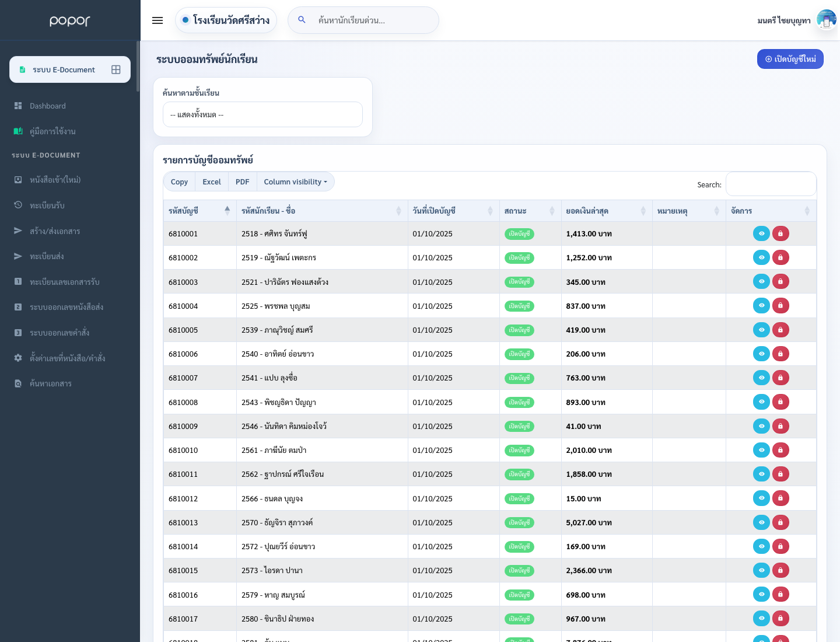This screenshot has width=840, height=642.
Task: Click the sidebar vertical scrollbar
Action: click(138, 66)
